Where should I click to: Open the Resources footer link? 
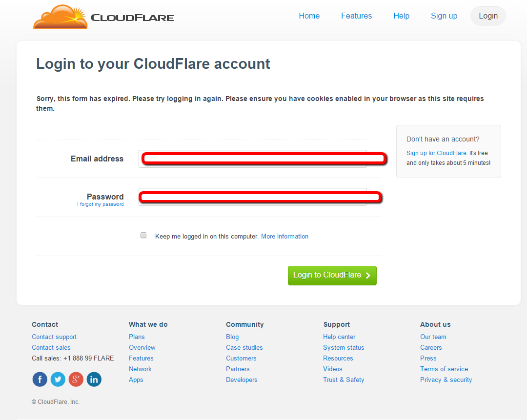click(x=338, y=358)
